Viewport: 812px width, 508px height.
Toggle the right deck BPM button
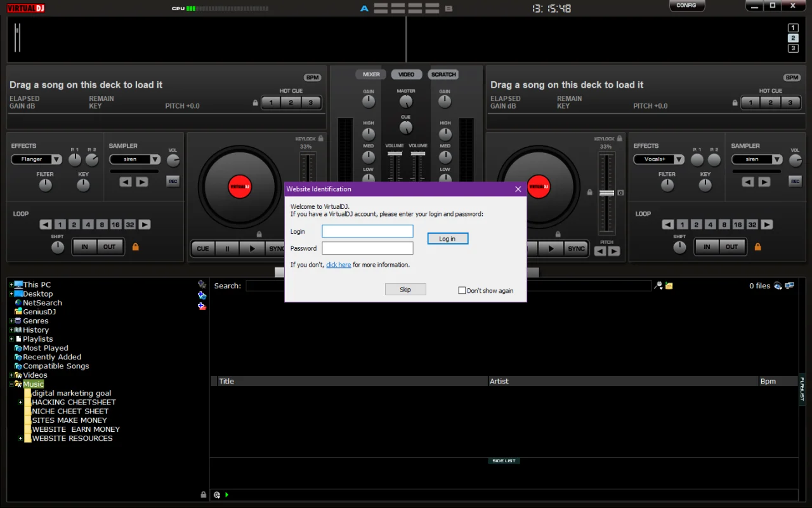coord(792,77)
